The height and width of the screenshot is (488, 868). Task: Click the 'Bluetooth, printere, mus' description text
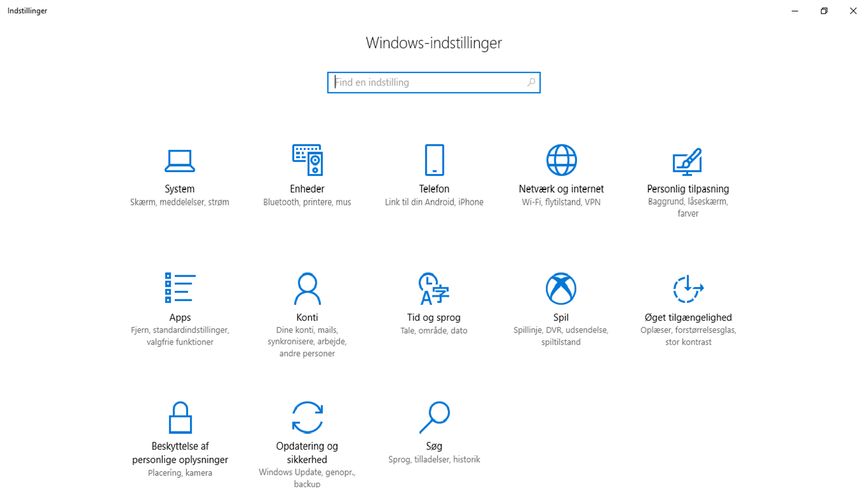307,202
